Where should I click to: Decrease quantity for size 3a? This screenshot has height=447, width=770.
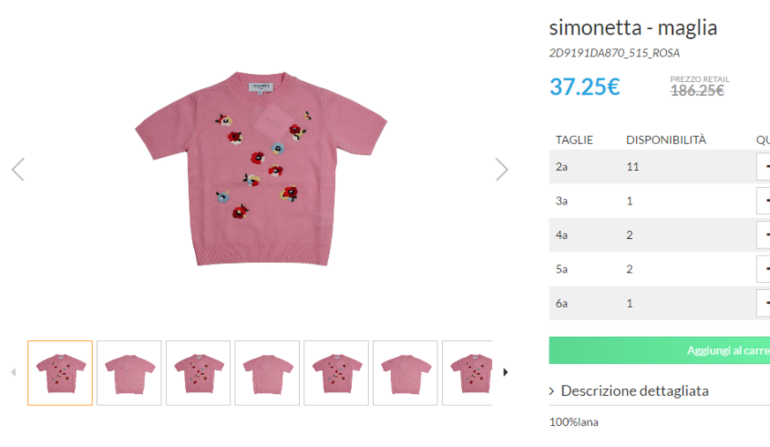(x=764, y=201)
